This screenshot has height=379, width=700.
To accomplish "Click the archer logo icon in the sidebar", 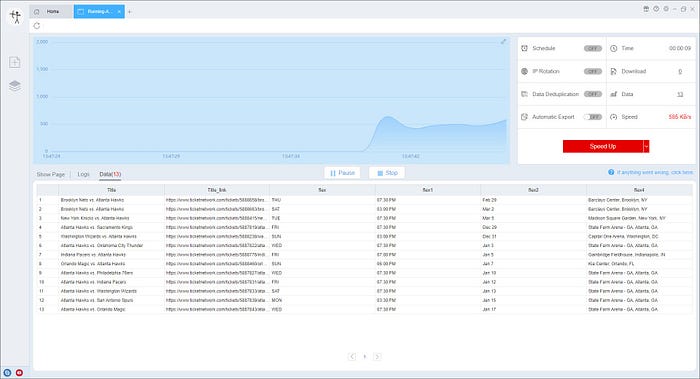I will pyautogui.click(x=16, y=17).
